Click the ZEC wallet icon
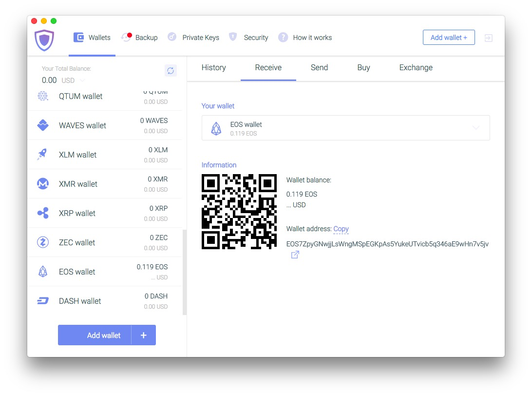 (43, 242)
